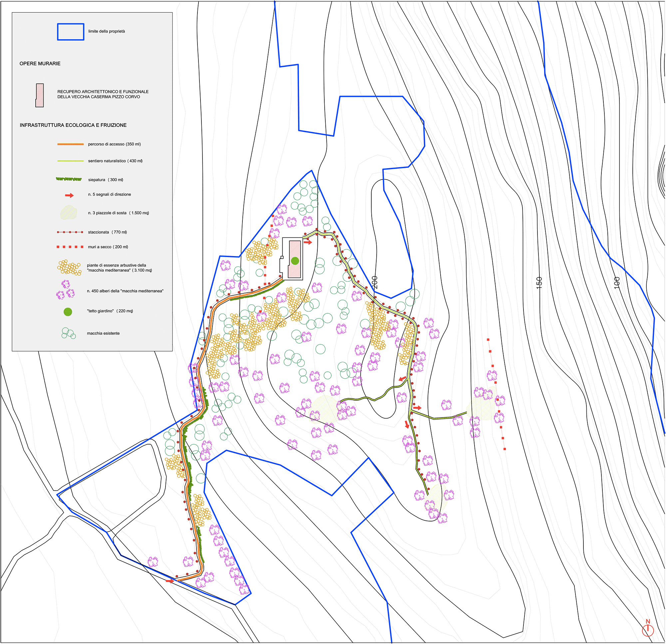Image resolution: width=666 pixels, height=644 pixels.
Task: Click the red north arrow compass symbol
Action: click(x=648, y=628)
